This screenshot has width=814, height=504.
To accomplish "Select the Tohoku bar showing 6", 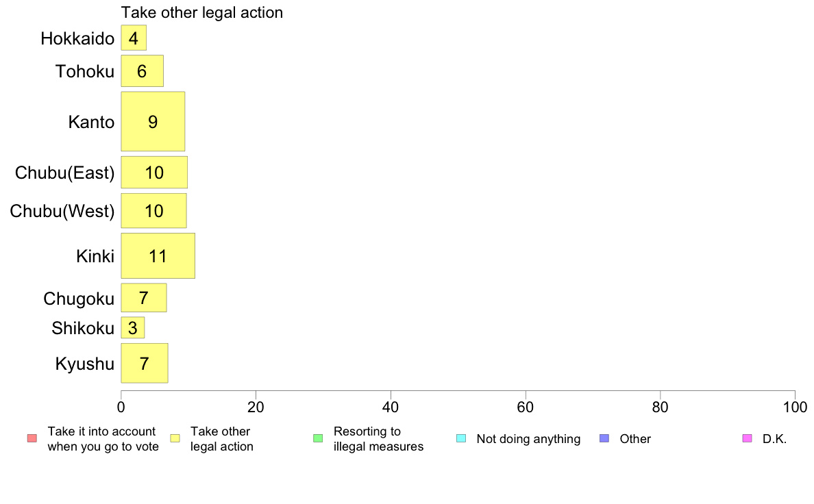I will click(x=143, y=71).
